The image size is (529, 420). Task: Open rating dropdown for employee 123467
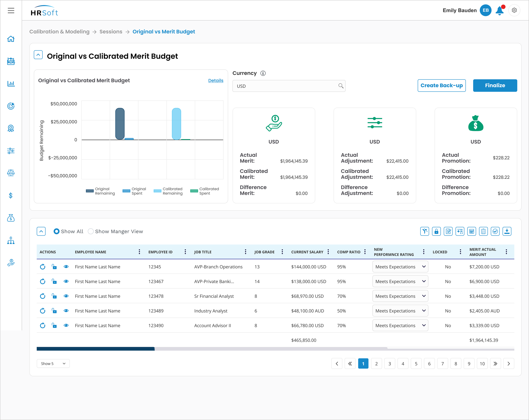pyautogui.click(x=400, y=281)
